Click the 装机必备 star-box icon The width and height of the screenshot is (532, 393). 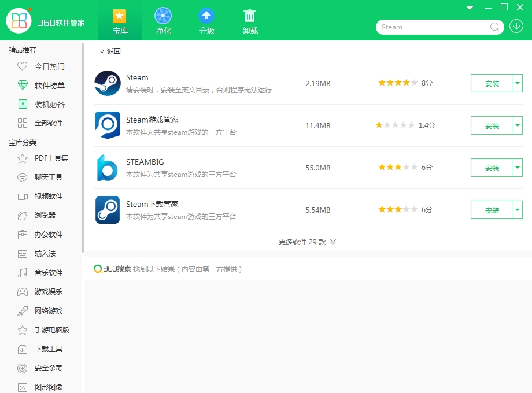(23, 104)
